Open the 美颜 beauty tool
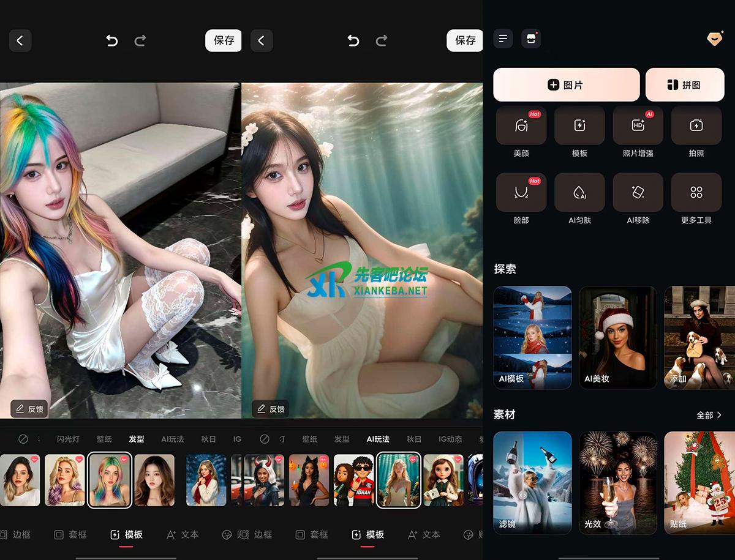Viewport: 735px width, 560px height. 521,125
